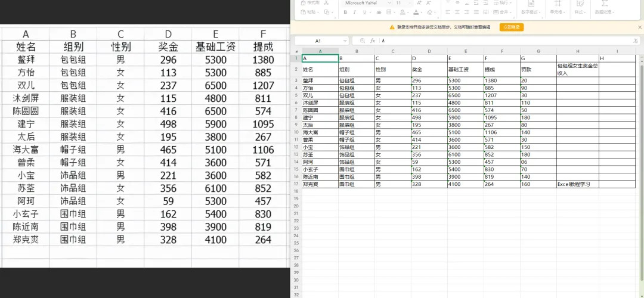The height and width of the screenshot is (298, 644).
Task: Select cell 郑克爽 in WPS sheet row 17
Action: (x=320, y=184)
